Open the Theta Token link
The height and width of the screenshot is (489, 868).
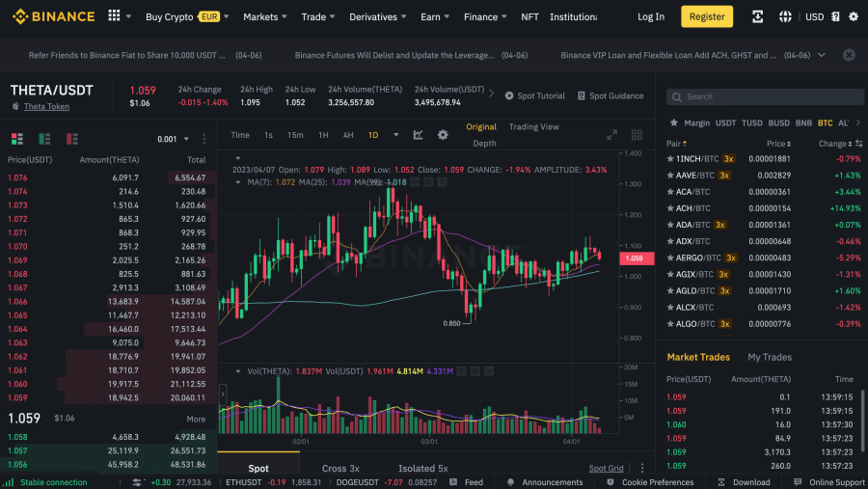(46, 106)
